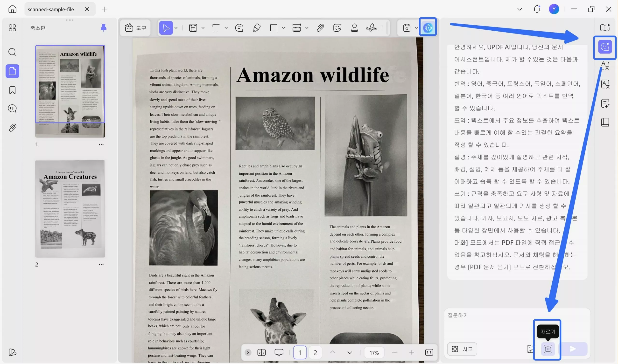Click the screenshot crop icon in chat

coord(548,349)
